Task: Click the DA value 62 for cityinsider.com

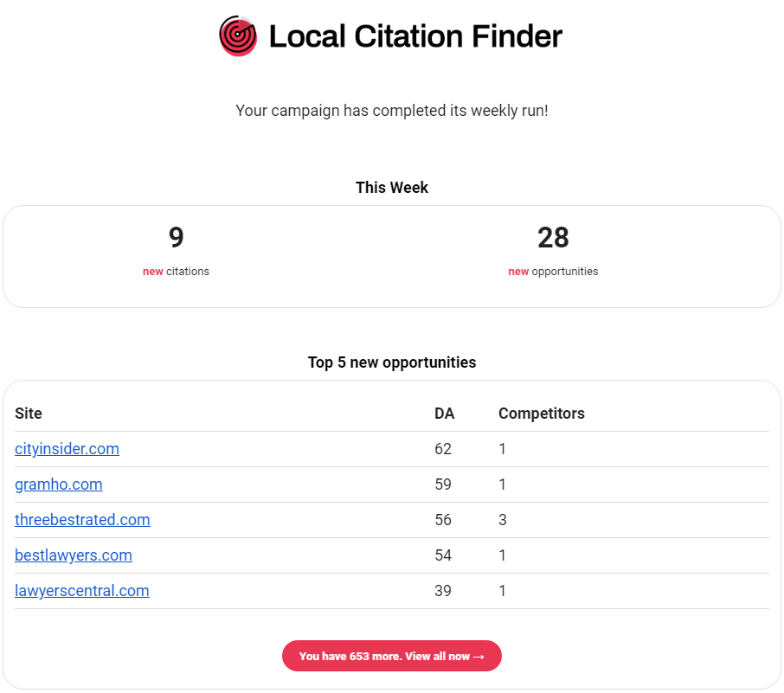Action: pyautogui.click(x=443, y=449)
